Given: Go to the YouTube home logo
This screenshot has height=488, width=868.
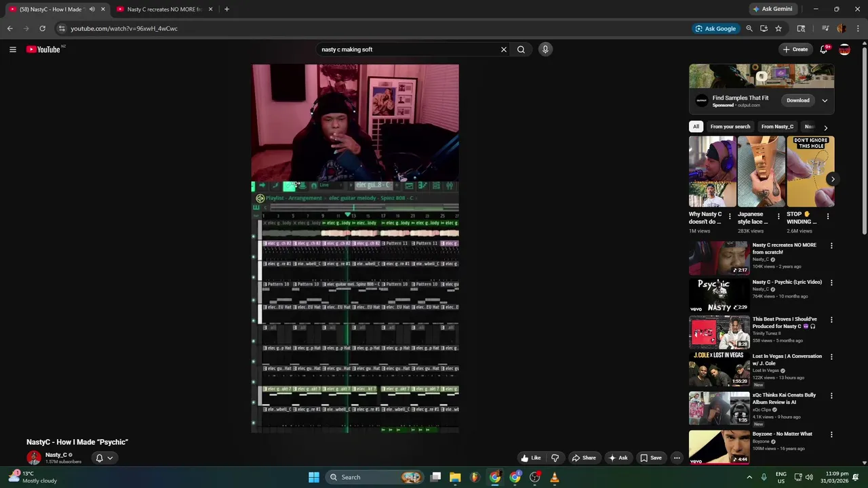Looking at the screenshot, I should click(x=43, y=49).
